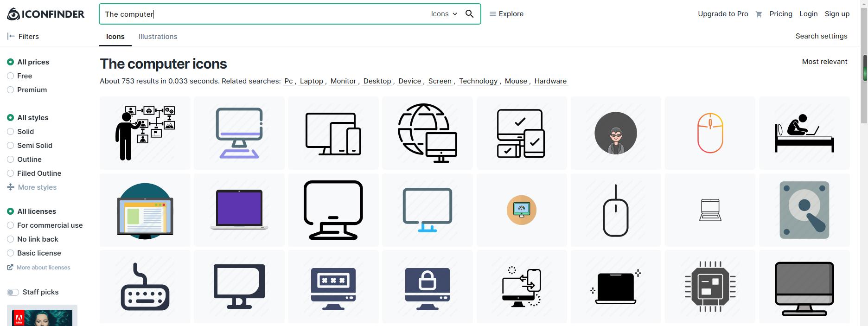Screen dimensions: 868x326
Task: Expand More styles options
Action: [32, 187]
